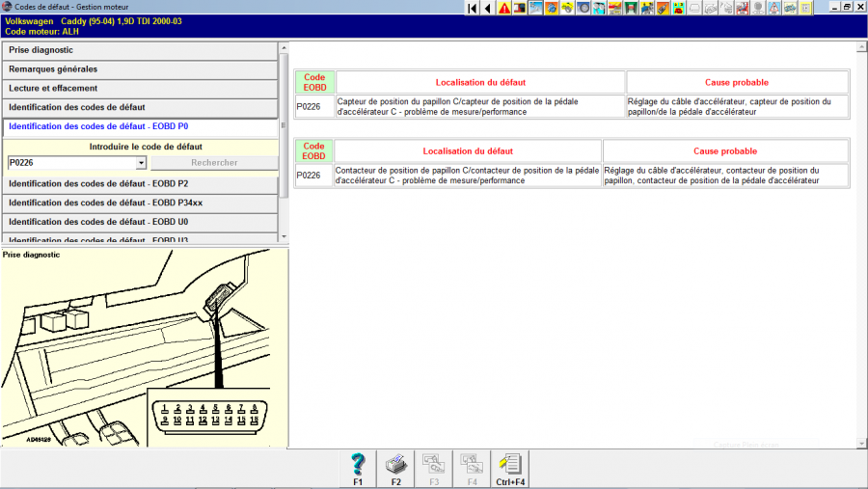
Task: Print using the F2 printer icon
Action: (395, 468)
